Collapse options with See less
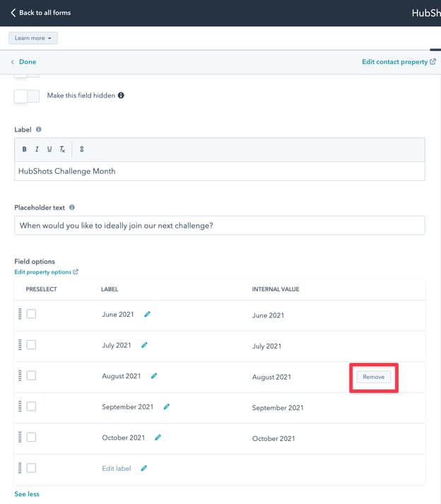Image resolution: width=441 pixels, height=504 pixels. (x=27, y=494)
